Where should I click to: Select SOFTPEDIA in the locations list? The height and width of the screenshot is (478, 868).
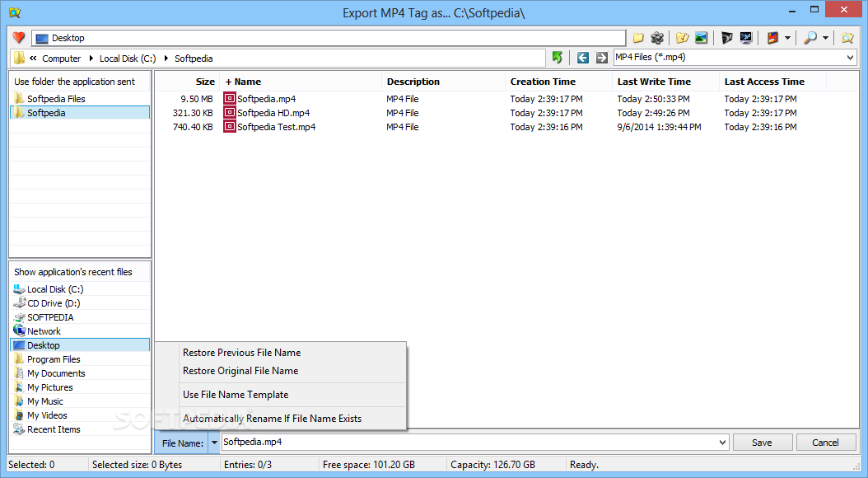80,316
